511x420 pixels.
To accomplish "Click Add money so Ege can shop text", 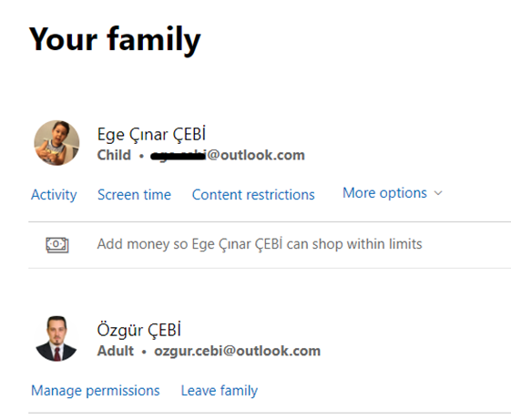I will click(260, 244).
